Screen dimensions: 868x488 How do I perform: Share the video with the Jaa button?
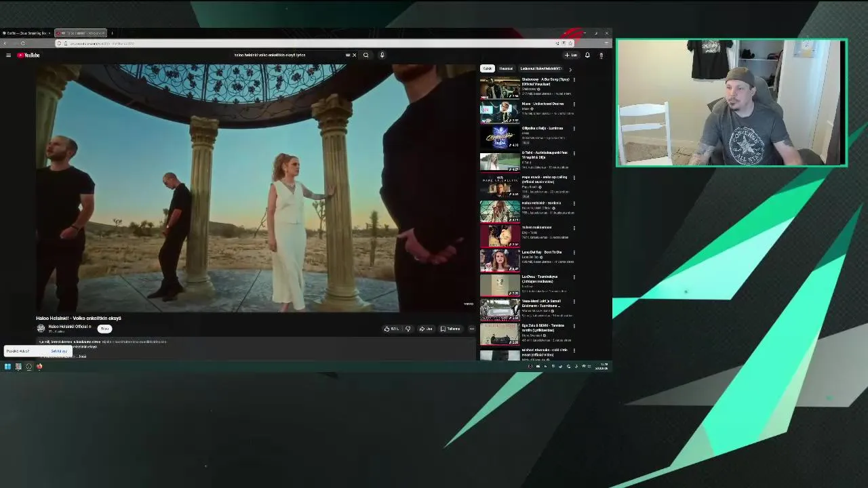(x=425, y=329)
